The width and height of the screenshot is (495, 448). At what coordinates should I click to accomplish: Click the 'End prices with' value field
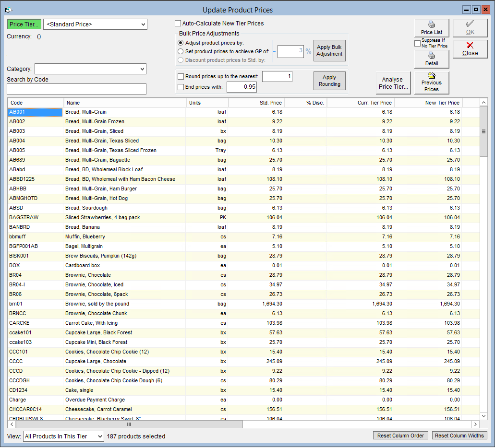click(x=241, y=87)
